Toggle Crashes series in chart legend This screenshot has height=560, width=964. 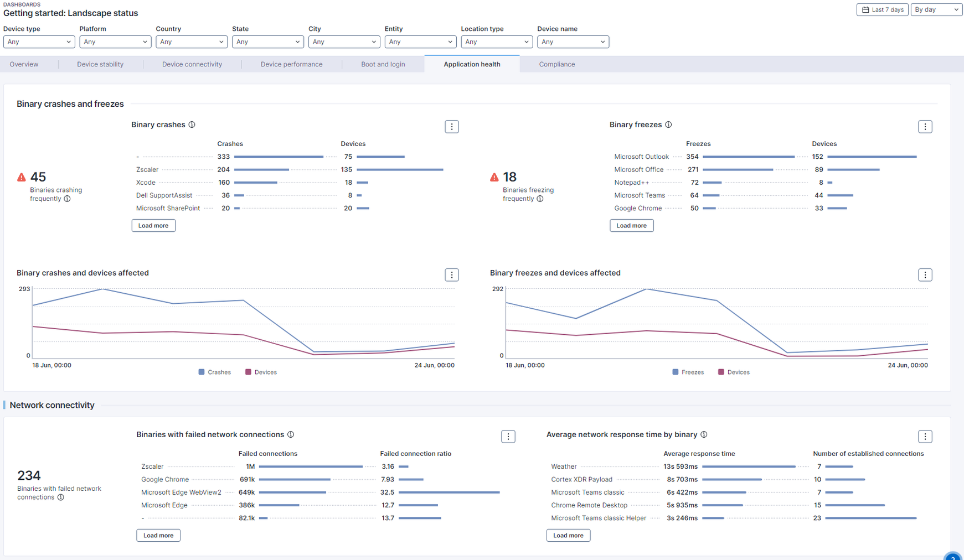(214, 372)
